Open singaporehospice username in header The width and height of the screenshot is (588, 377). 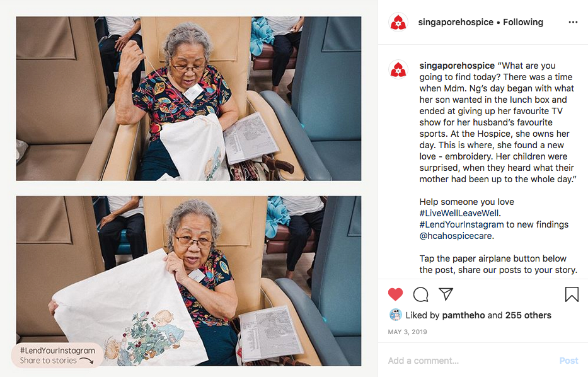coord(456,22)
